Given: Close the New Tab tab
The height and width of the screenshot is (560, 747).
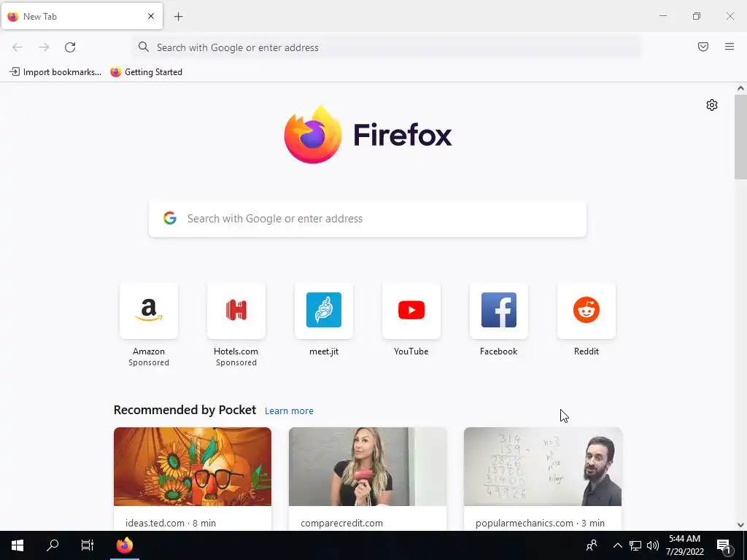Looking at the screenshot, I should tap(151, 16).
